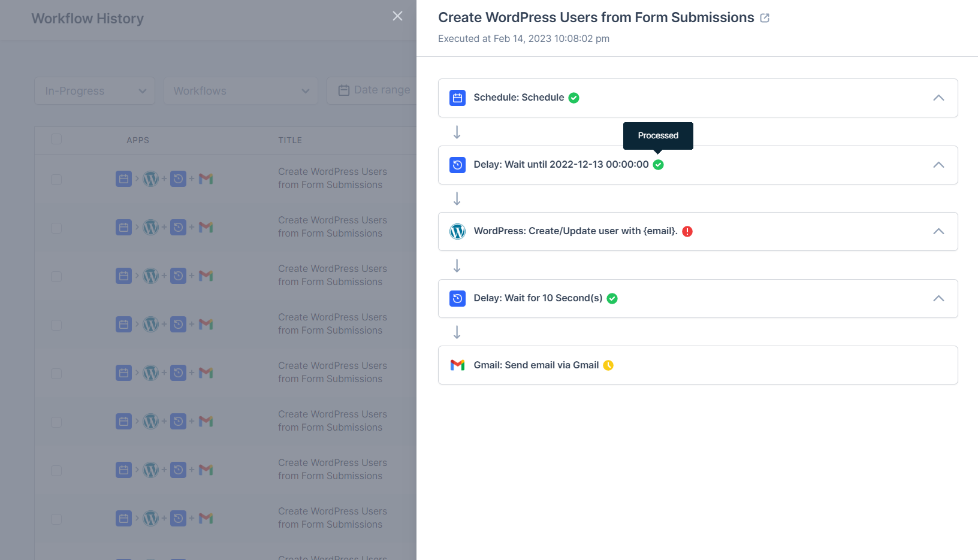Screen dimensions: 978x560
Task: Click the Schedule app icon in the Schedule step
Action: pyautogui.click(x=457, y=98)
